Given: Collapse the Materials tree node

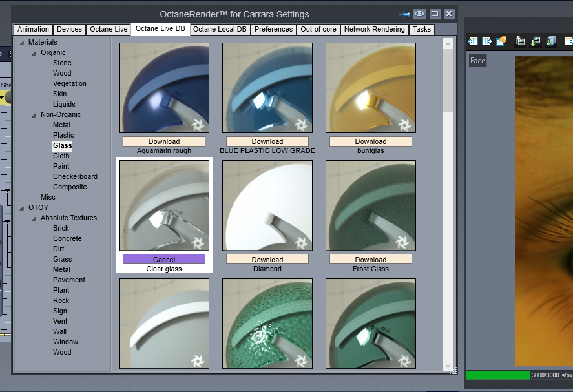Looking at the screenshot, I should [x=22, y=43].
